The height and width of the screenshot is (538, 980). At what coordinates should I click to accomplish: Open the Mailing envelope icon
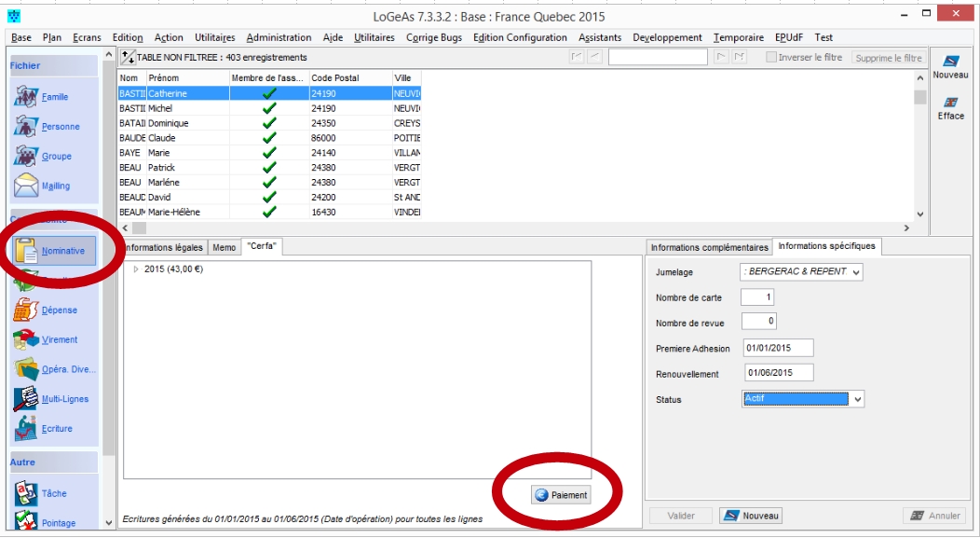(26, 186)
